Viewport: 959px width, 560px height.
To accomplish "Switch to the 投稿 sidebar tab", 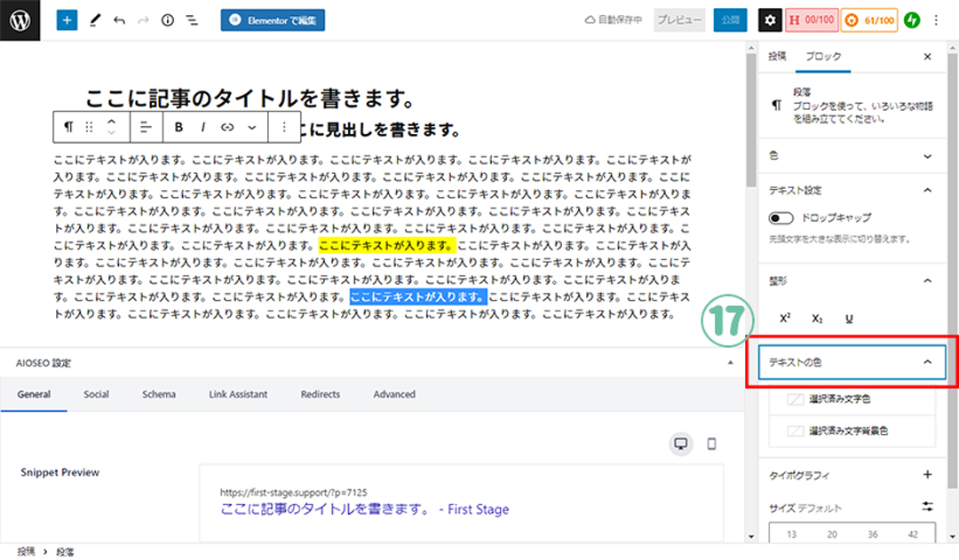I will [777, 57].
